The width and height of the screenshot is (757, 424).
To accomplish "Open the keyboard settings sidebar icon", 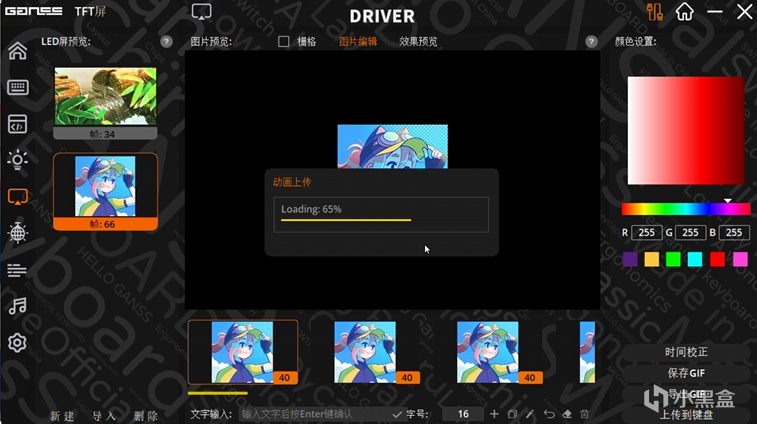I will [x=17, y=87].
